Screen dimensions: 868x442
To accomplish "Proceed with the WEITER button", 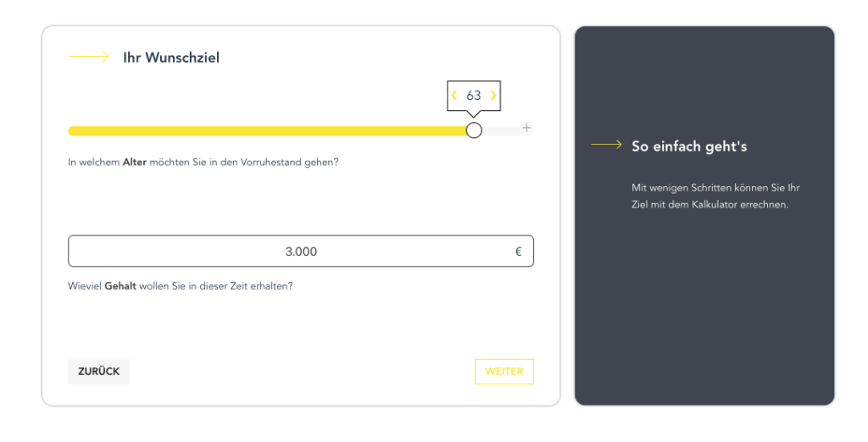I will (x=504, y=372).
